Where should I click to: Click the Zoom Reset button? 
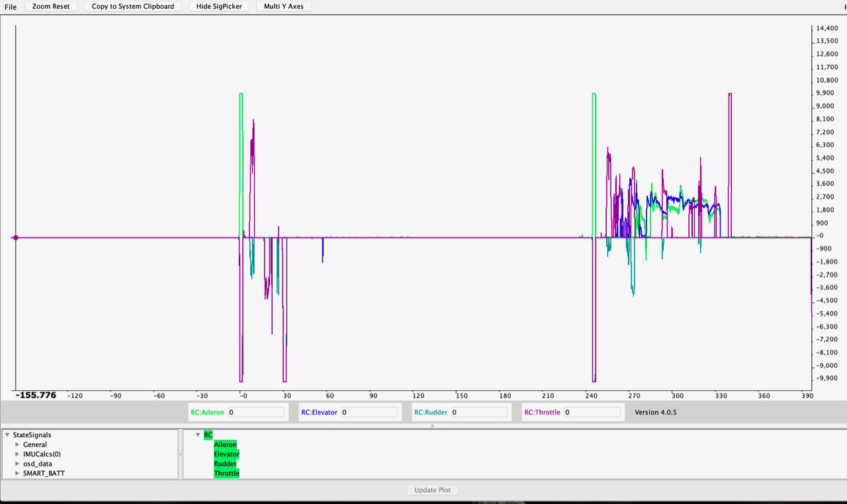coord(51,6)
